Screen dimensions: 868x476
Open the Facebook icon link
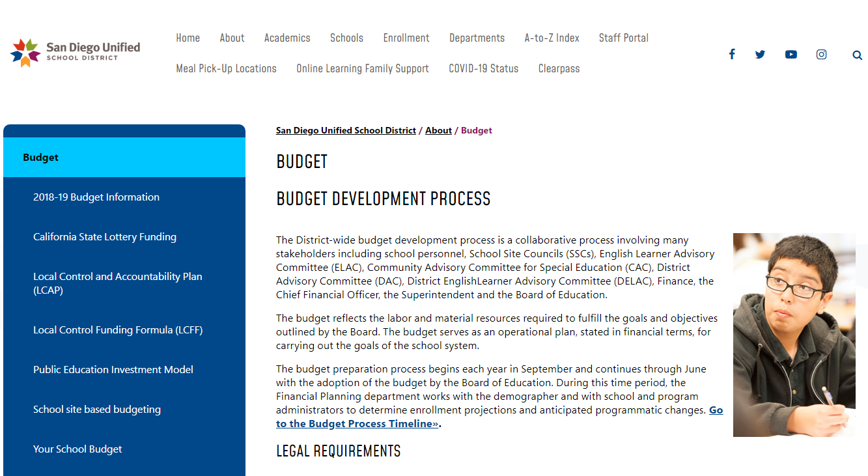732,55
